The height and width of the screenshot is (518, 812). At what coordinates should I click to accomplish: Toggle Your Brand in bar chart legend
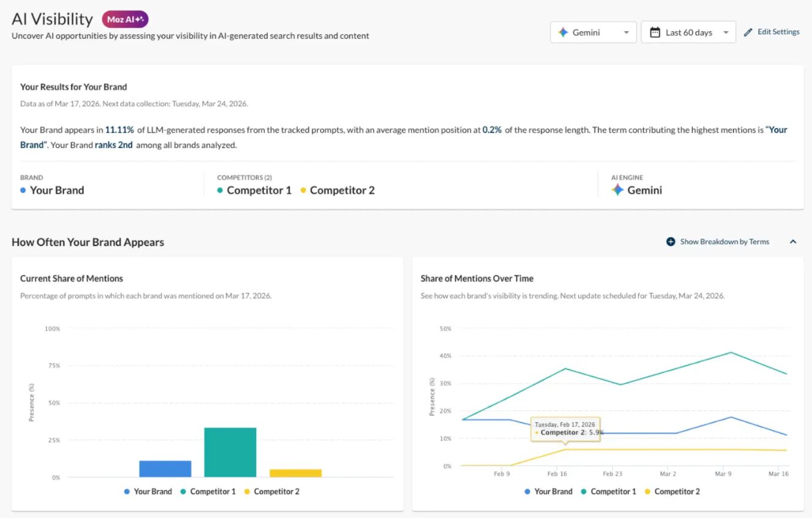(147, 492)
